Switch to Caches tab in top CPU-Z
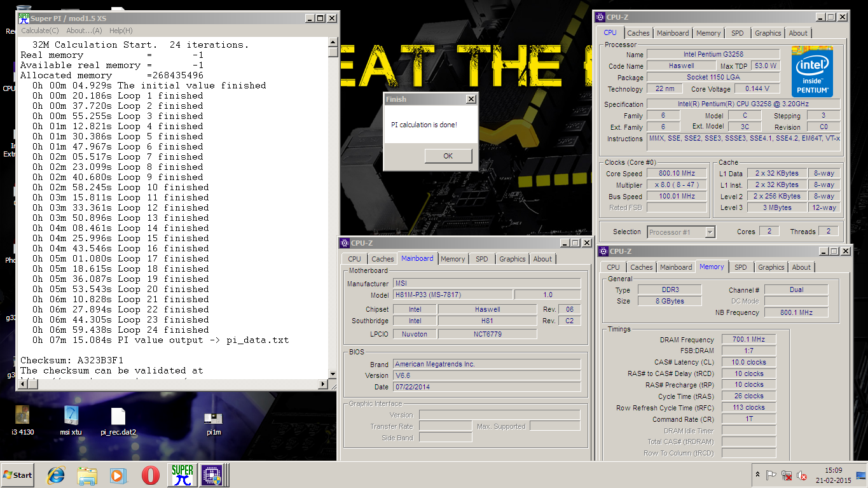Screen dimensions: 868x488 [638, 33]
